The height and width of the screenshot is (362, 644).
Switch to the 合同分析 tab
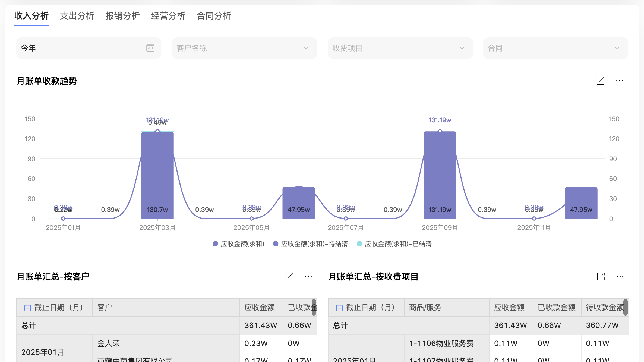pos(214,16)
